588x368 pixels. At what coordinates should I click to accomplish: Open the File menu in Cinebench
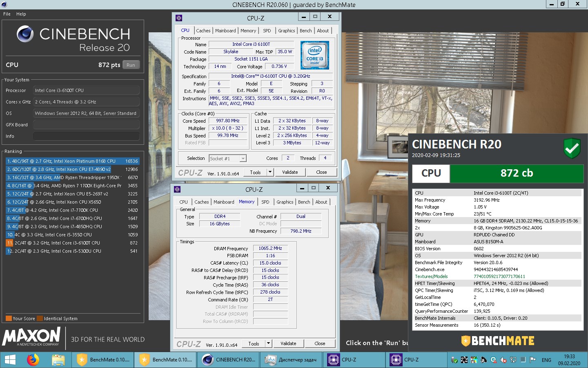coord(7,14)
